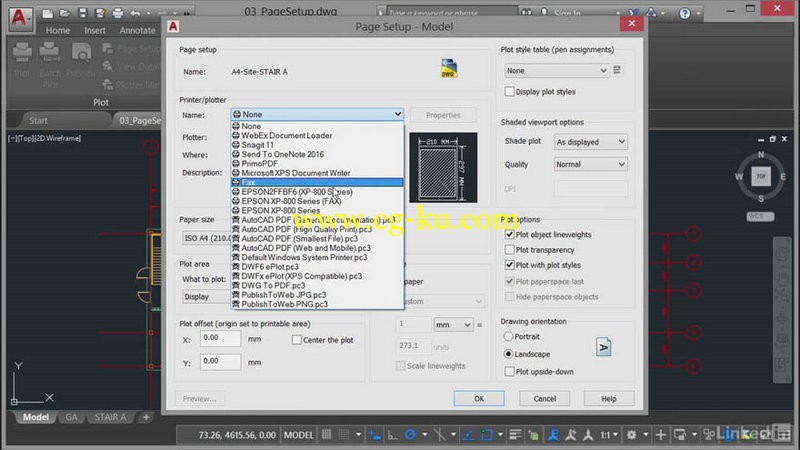Image resolution: width=800 pixels, height=450 pixels.
Task: Click Cancel in Page Setup dialog
Action: click(544, 398)
